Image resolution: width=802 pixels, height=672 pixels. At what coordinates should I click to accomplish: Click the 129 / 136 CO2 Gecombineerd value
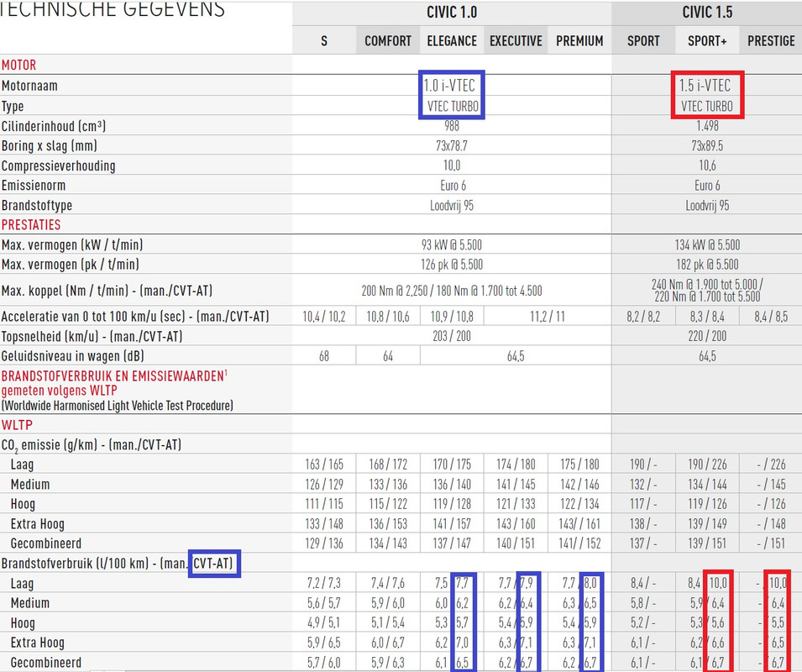tap(324, 543)
